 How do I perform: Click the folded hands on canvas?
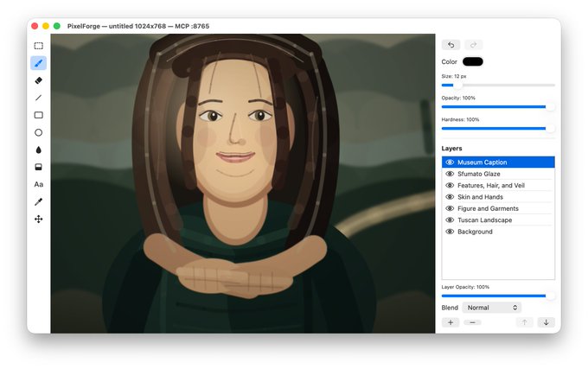pyautogui.click(x=234, y=279)
